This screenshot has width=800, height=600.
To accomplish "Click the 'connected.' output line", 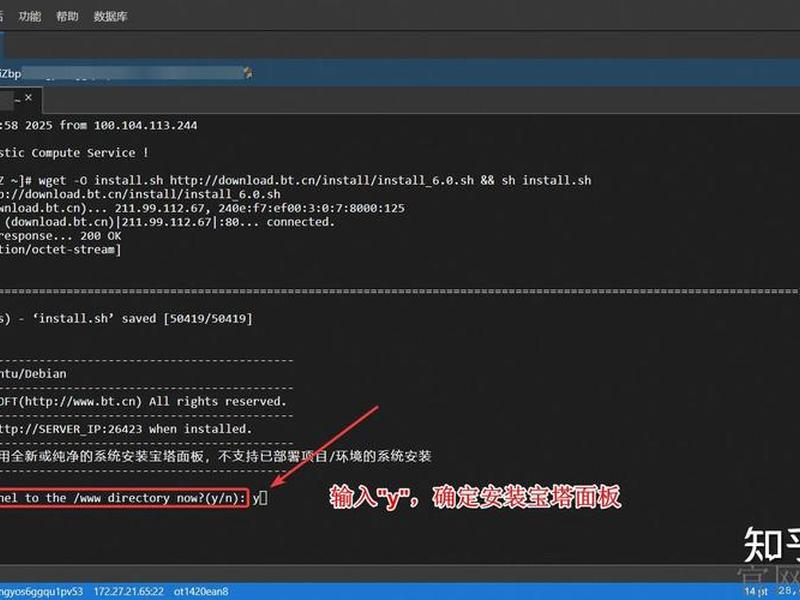I will click(167, 222).
